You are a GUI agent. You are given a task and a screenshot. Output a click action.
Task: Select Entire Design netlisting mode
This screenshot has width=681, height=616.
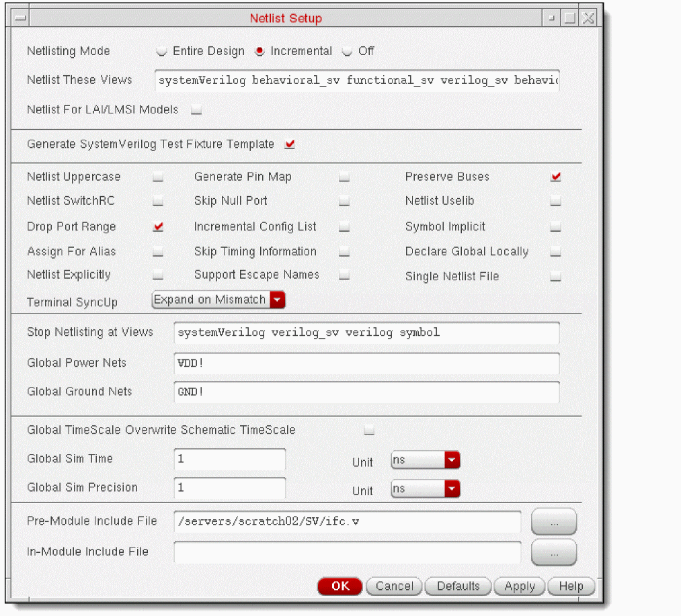pyautogui.click(x=162, y=52)
